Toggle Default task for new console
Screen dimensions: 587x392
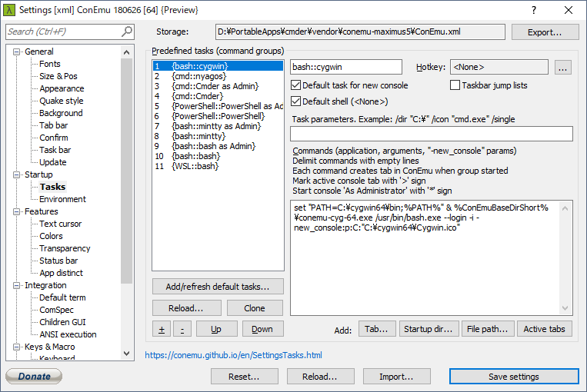pyautogui.click(x=295, y=85)
